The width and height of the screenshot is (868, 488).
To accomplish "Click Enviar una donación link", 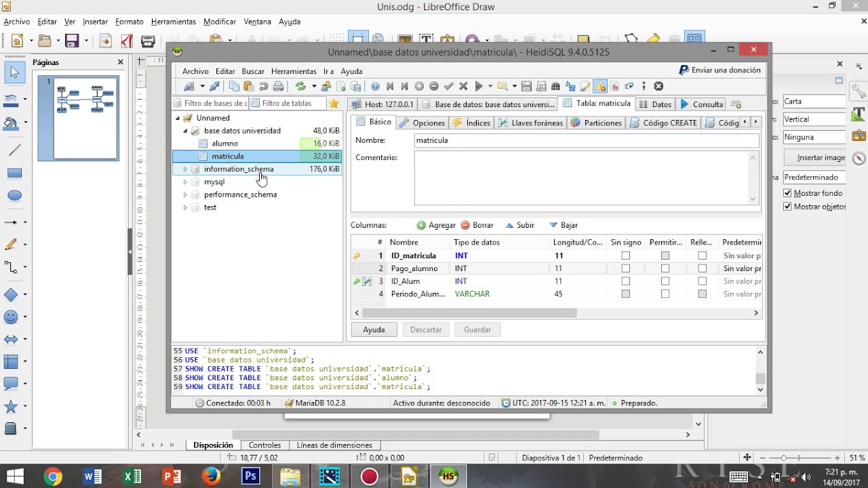I will [x=720, y=70].
